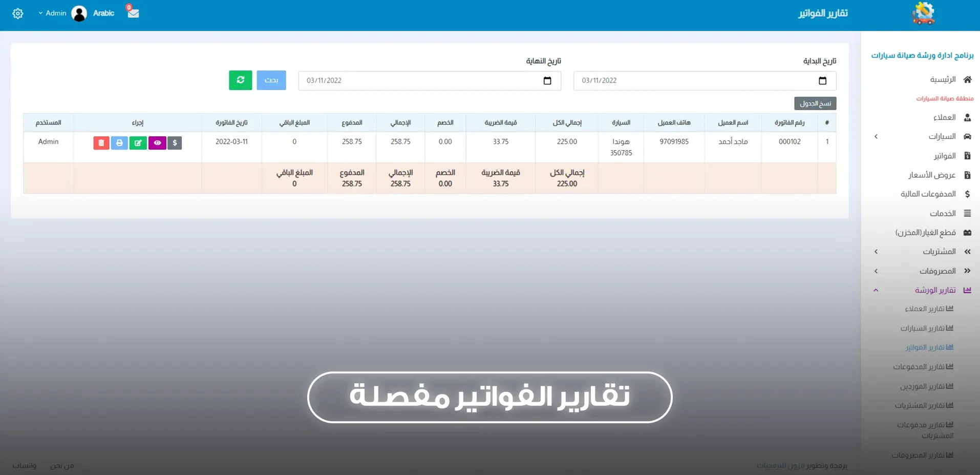Click the blue بحث search button

[271, 80]
